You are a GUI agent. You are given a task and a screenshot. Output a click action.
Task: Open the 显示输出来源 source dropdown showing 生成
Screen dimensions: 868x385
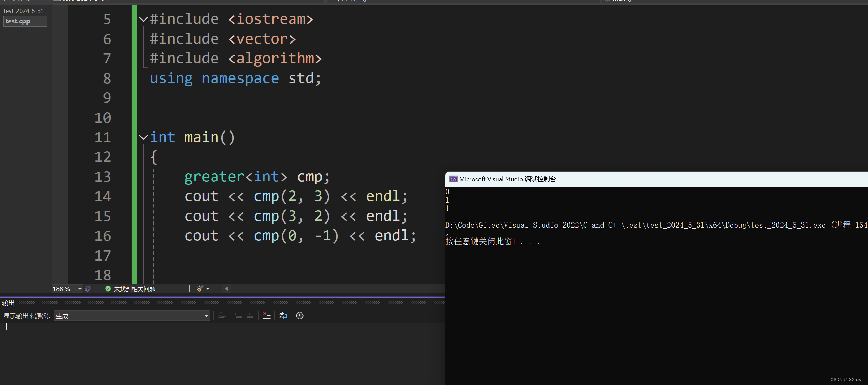(206, 316)
